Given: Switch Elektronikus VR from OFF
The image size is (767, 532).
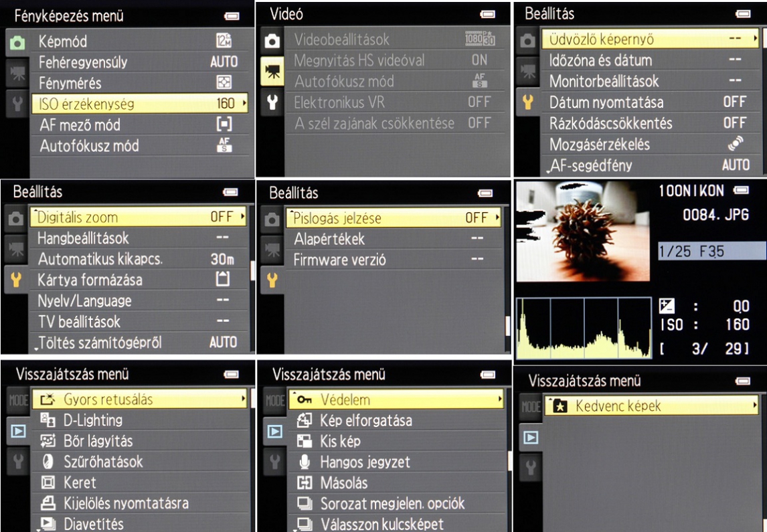Looking at the screenshot, I should (479, 102).
